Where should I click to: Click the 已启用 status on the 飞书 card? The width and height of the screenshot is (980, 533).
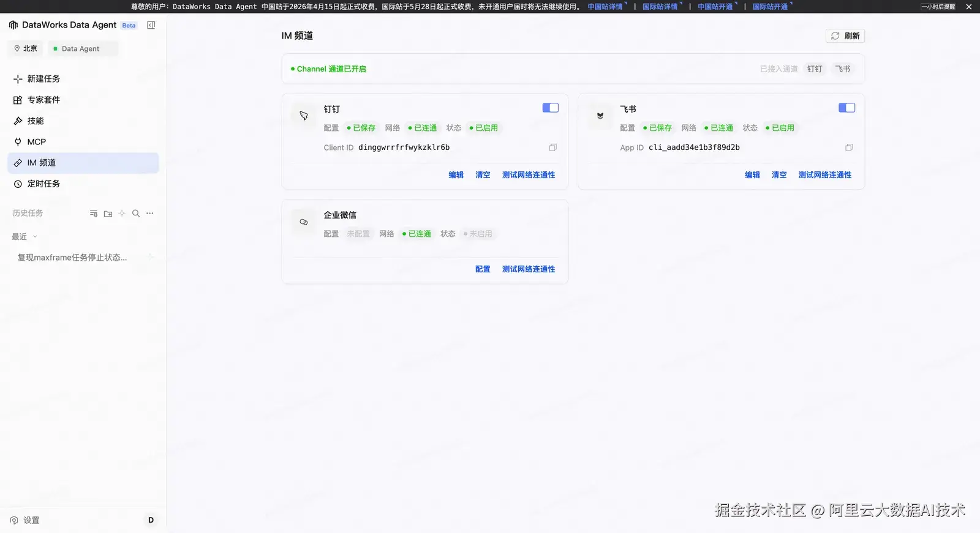[780, 128]
